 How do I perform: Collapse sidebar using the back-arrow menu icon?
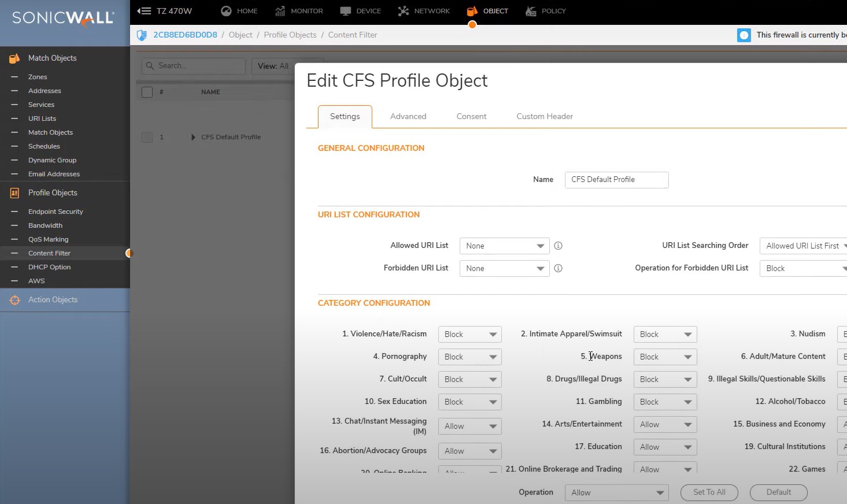click(x=144, y=11)
